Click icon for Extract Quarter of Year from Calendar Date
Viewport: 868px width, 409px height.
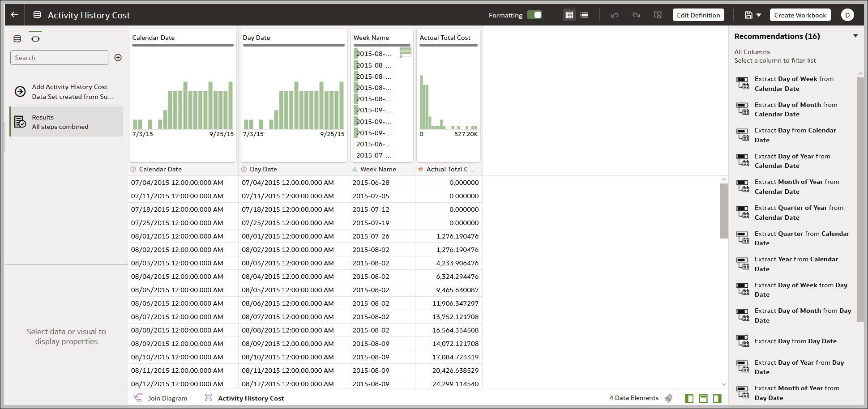[x=743, y=213]
